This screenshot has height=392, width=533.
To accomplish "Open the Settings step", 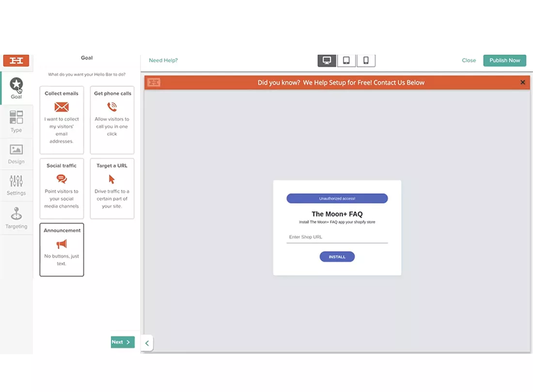I will pyautogui.click(x=16, y=185).
